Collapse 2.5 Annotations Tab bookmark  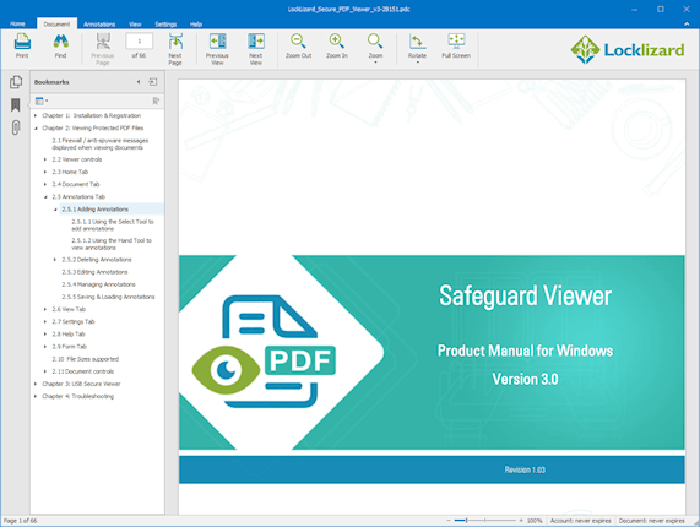[45, 197]
